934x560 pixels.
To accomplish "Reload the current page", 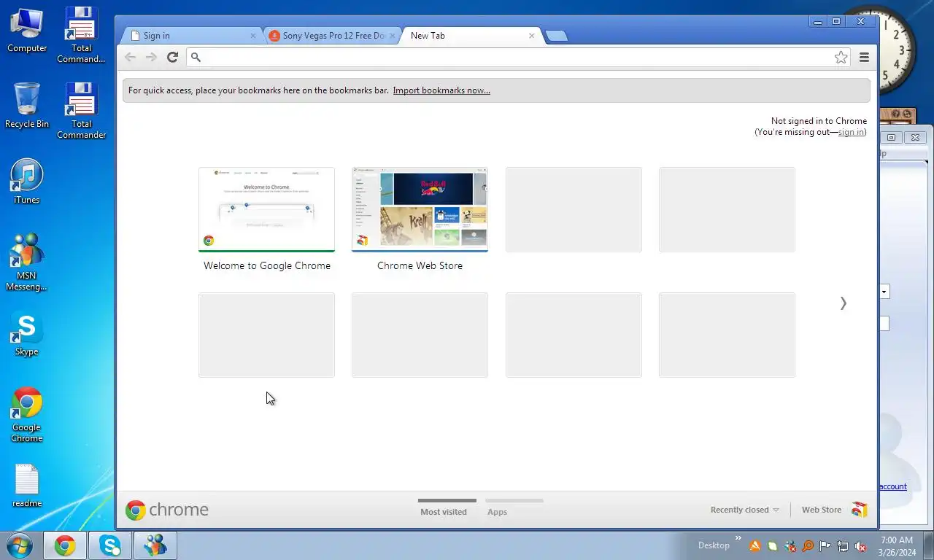I will click(172, 57).
